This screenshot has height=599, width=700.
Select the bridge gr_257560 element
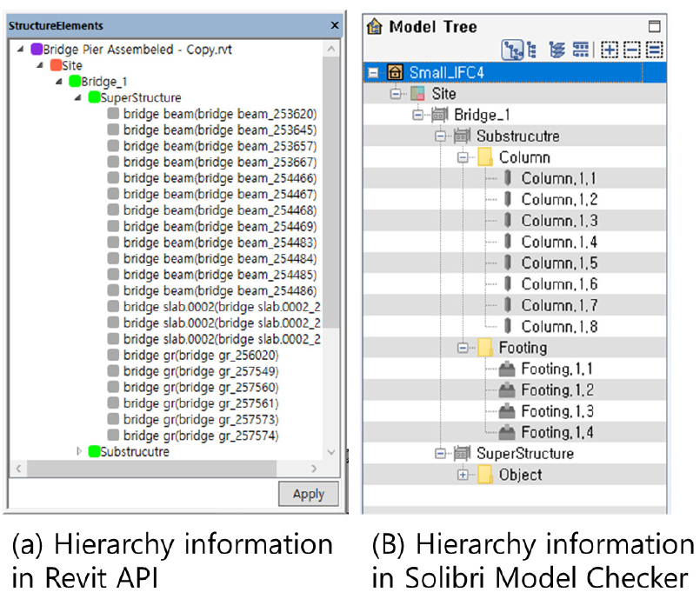point(200,387)
